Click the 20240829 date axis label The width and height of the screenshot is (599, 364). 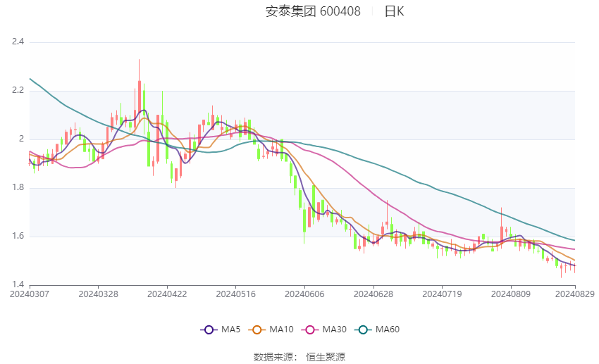pyautogui.click(x=574, y=294)
